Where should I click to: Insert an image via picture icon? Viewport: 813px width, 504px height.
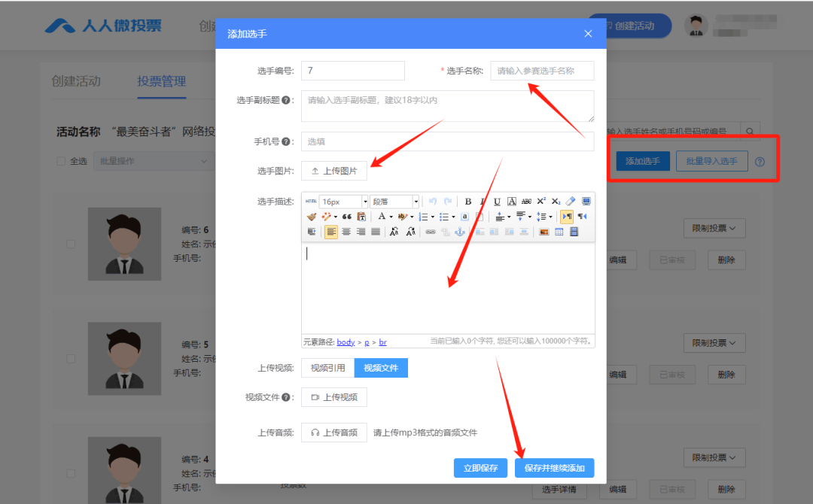point(544,232)
